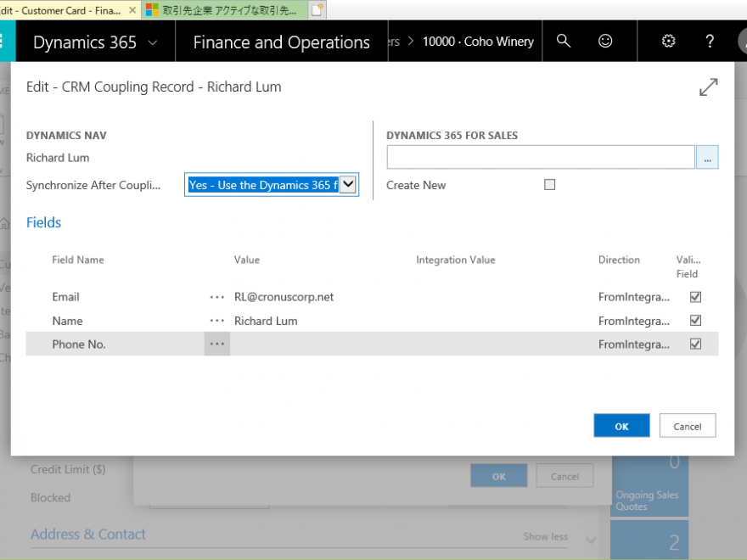
Task: Click Finance and Operations header
Action: point(282,42)
